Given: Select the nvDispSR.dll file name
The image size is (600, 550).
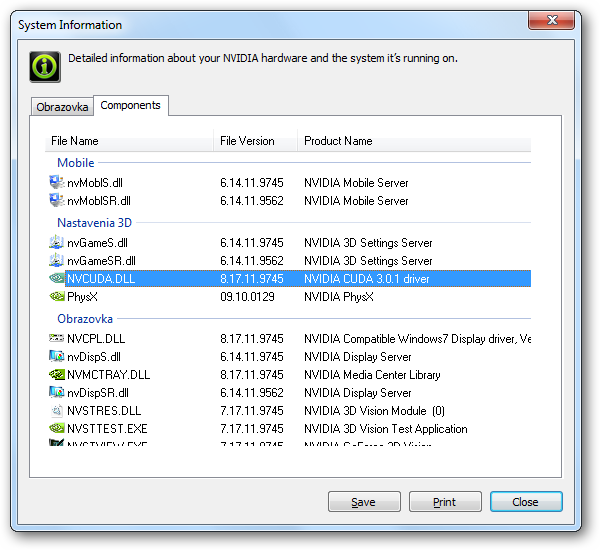Looking at the screenshot, I should click(x=98, y=393).
